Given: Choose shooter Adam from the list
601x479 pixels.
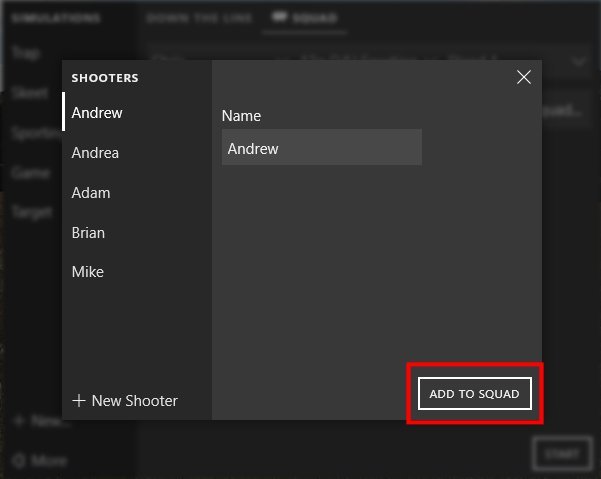Looking at the screenshot, I should coord(91,193).
